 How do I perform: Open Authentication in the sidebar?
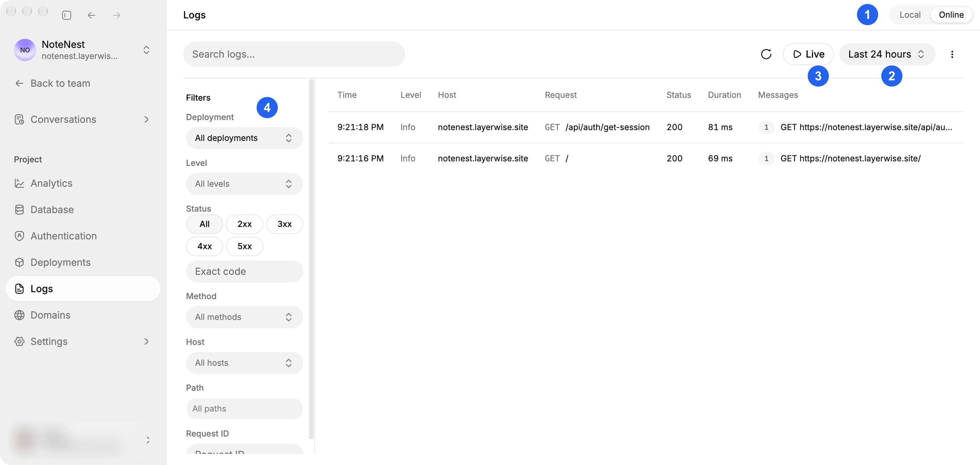83,236
